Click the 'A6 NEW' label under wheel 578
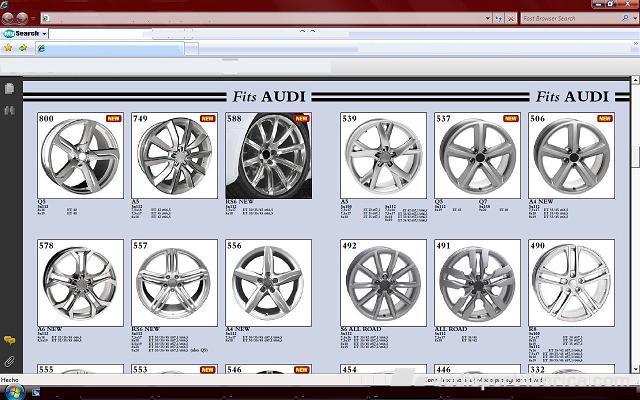The width and height of the screenshot is (640, 400). (49, 329)
